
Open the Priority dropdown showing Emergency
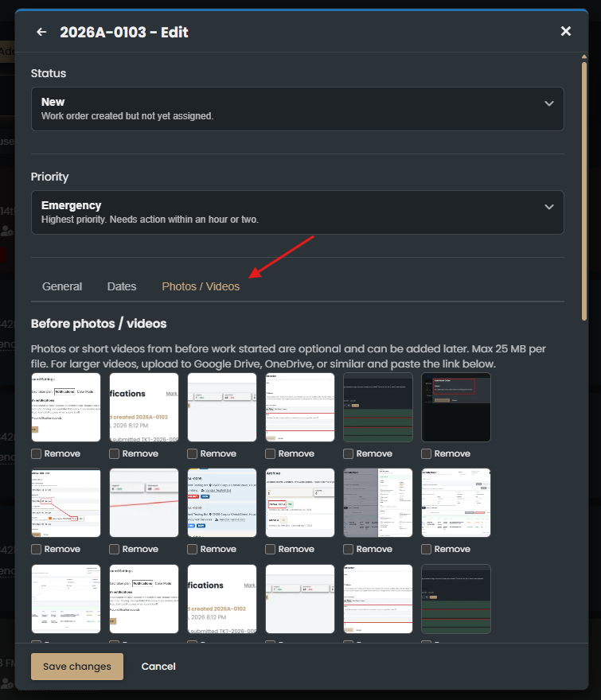tap(298, 212)
